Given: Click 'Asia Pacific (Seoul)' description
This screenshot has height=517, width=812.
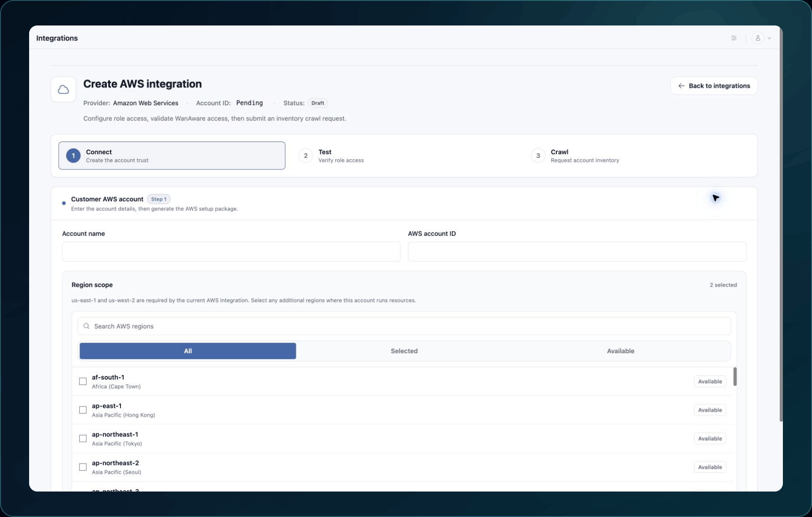Looking at the screenshot, I should pyautogui.click(x=116, y=472).
